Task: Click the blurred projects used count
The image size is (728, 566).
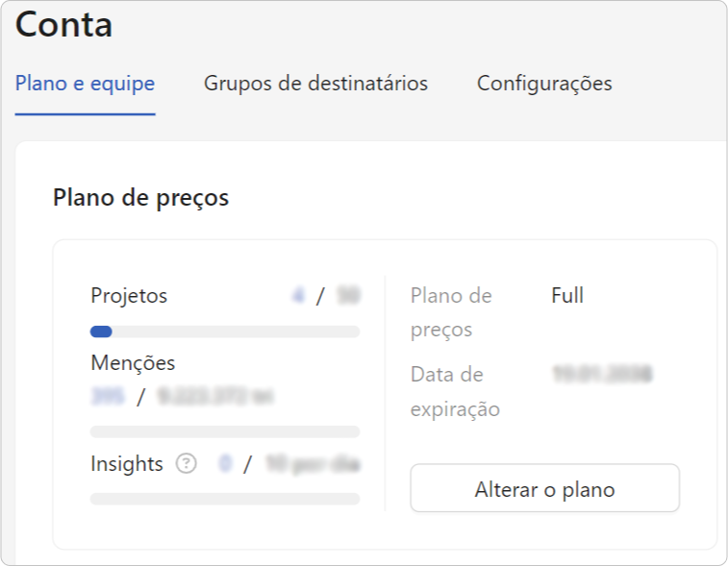Action: pos(298,296)
